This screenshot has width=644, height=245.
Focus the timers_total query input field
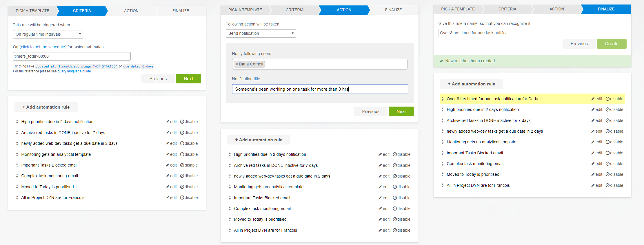point(72,56)
